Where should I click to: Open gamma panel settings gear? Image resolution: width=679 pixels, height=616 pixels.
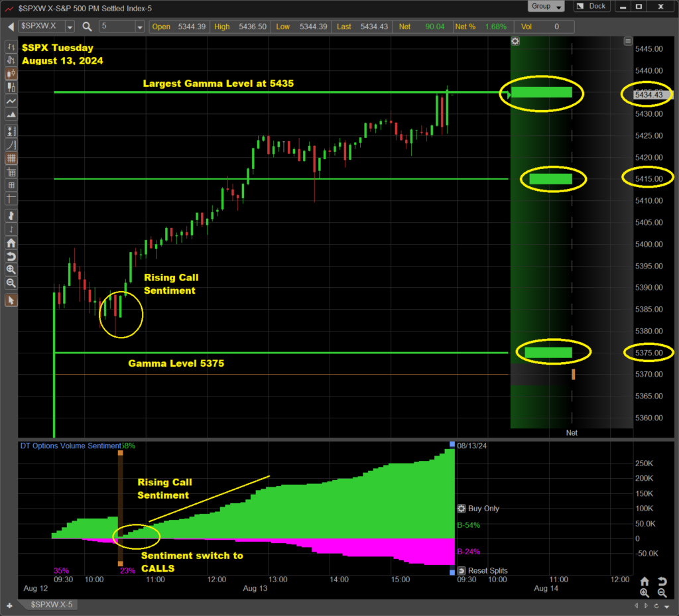(x=515, y=41)
